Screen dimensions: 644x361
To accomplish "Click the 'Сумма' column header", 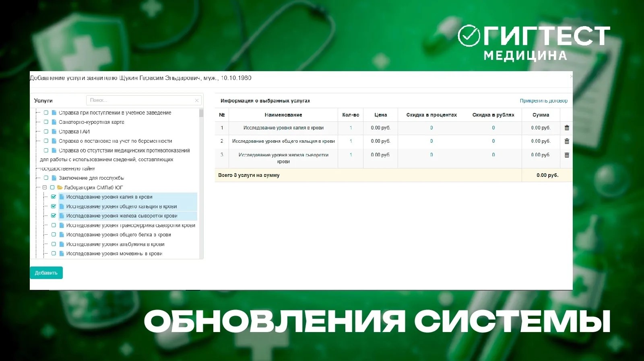I will coord(541,115).
